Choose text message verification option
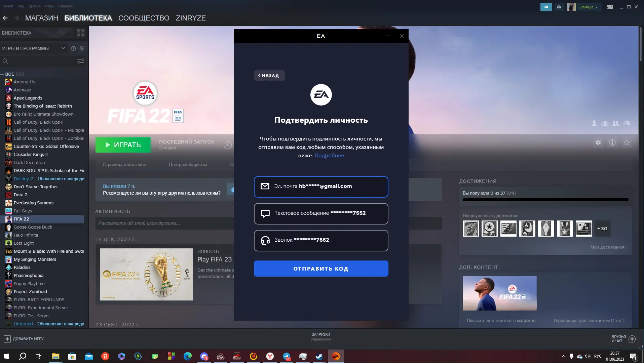 pyautogui.click(x=321, y=213)
